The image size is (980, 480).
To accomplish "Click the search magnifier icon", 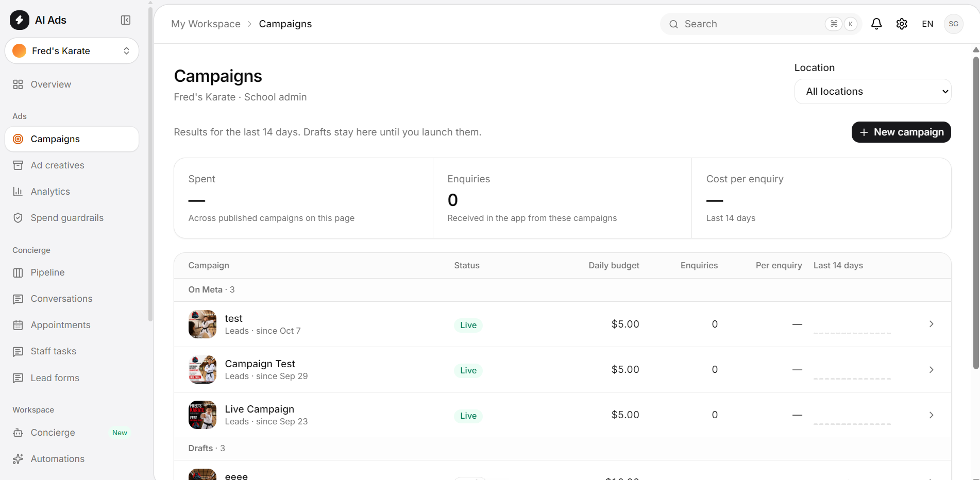I will (673, 24).
